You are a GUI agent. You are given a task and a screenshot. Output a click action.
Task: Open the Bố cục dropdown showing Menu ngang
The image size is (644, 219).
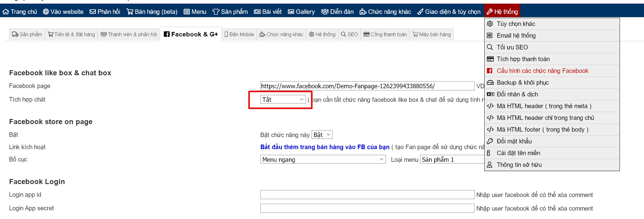(323, 159)
